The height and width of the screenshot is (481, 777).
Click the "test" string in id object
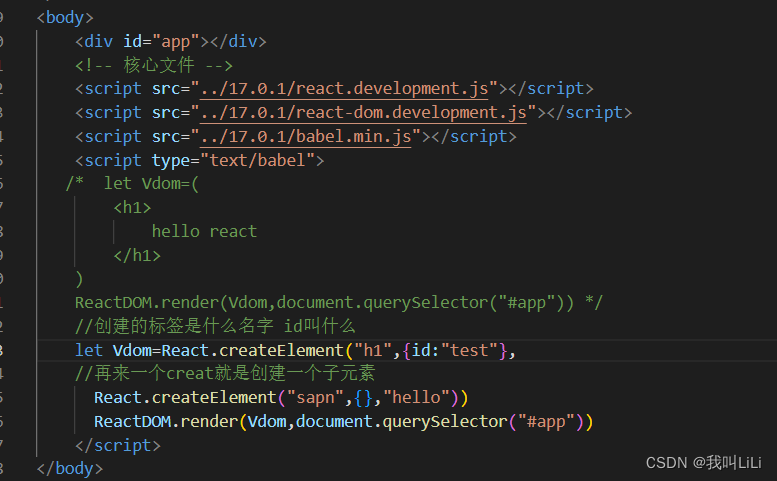469,350
